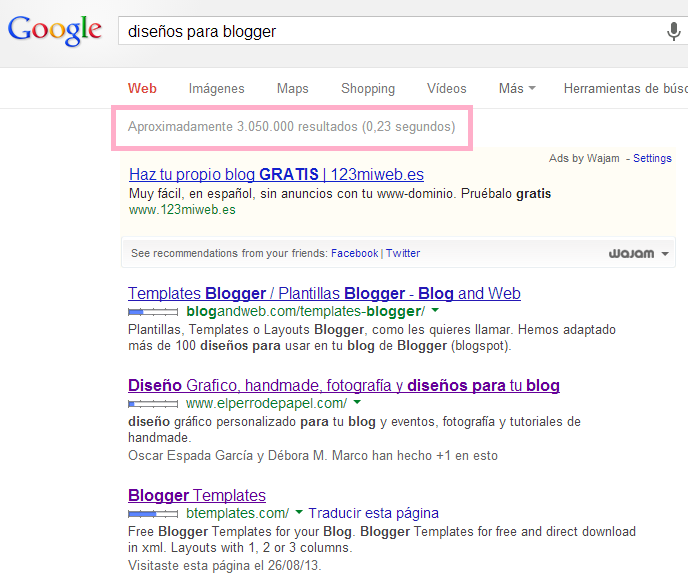
Task: Click rating bar next to blogandweb.com
Action: (x=153, y=312)
